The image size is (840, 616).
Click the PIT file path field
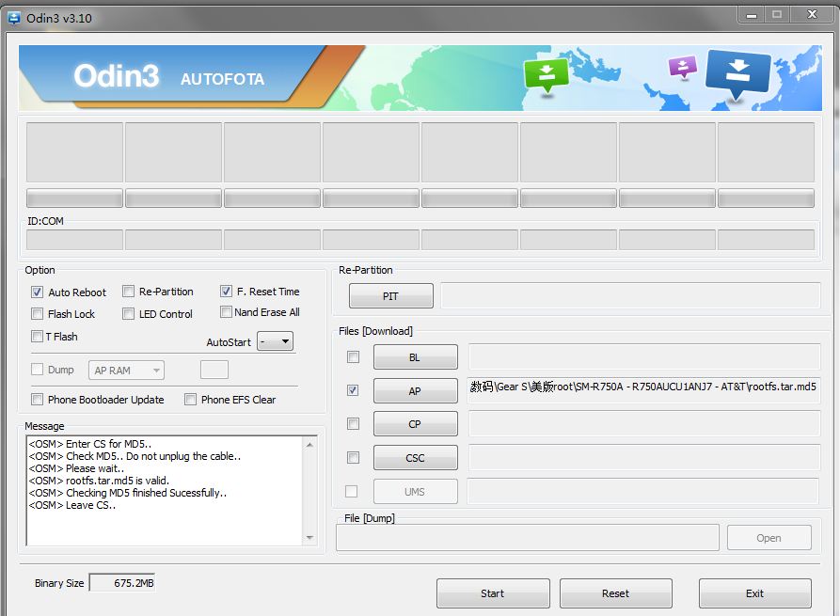630,295
